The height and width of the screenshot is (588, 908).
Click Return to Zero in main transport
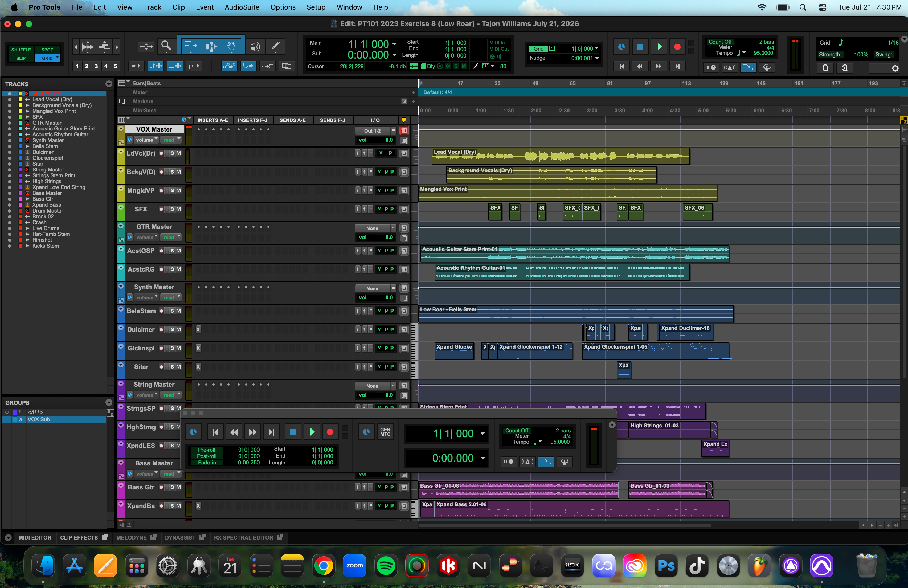(x=621, y=66)
